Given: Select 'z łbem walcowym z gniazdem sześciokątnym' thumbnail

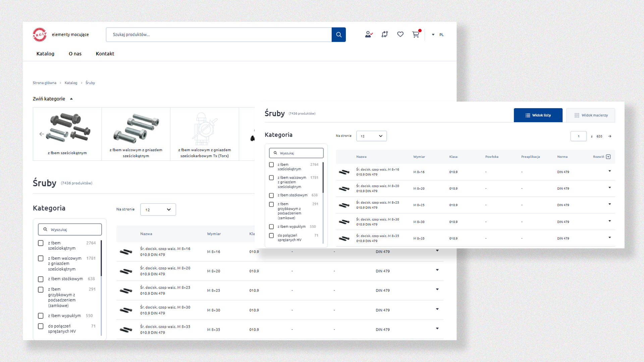Looking at the screenshot, I should [x=136, y=134].
